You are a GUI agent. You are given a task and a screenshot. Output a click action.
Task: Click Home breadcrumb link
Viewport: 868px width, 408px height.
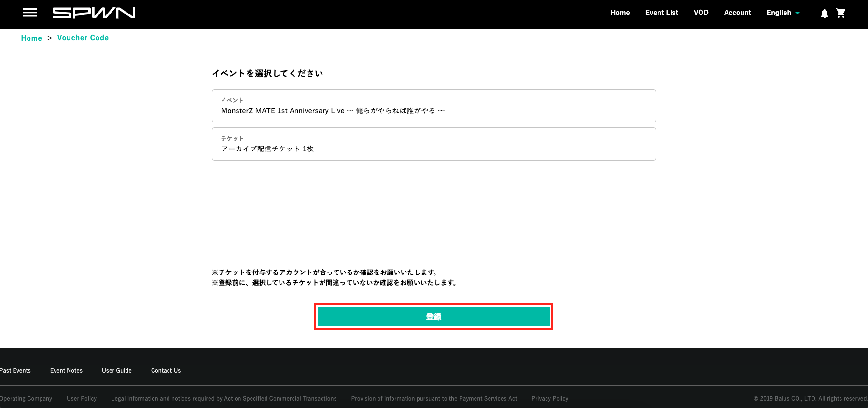click(x=31, y=38)
